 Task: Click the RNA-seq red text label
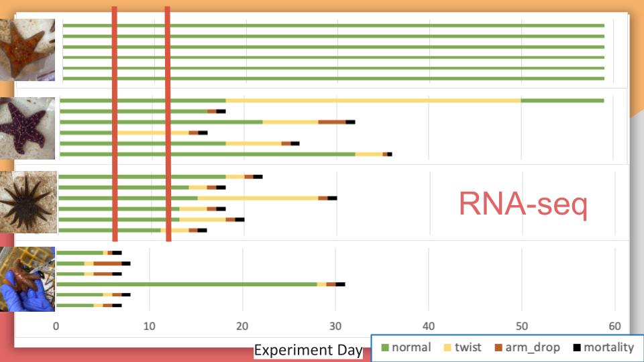[x=523, y=204]
